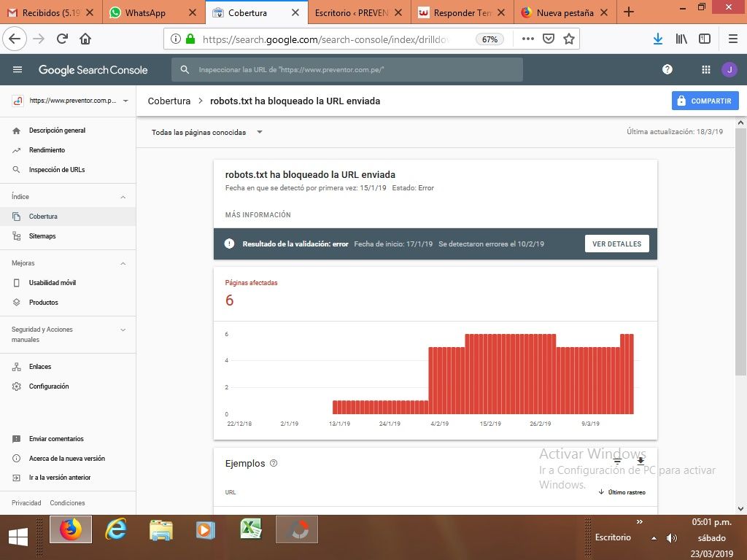Open the Google apps grid
The image size is (747, 560).
click(x=706, y=69)
